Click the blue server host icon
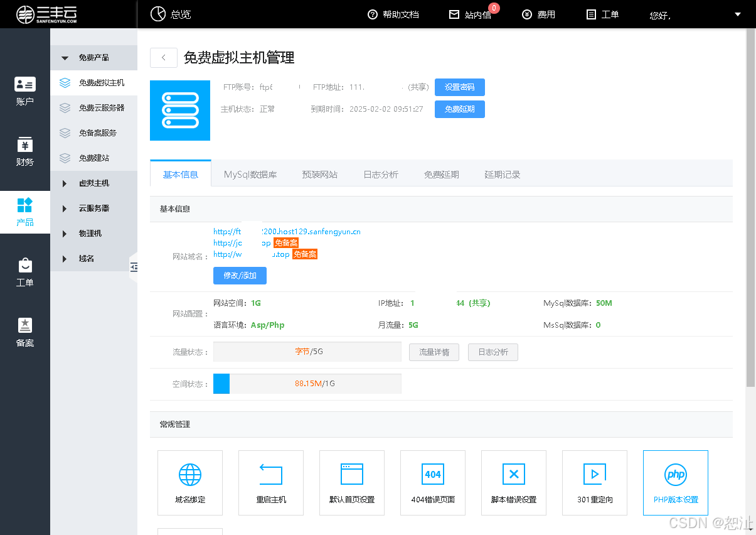Viewport: 756px width, 535px height. pos(180,110)
